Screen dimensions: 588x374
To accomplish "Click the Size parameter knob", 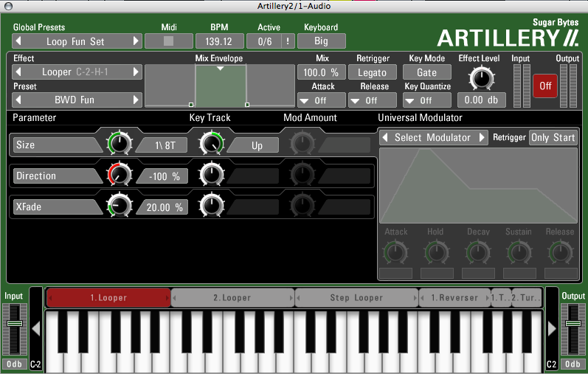I will tap(120, 144).
